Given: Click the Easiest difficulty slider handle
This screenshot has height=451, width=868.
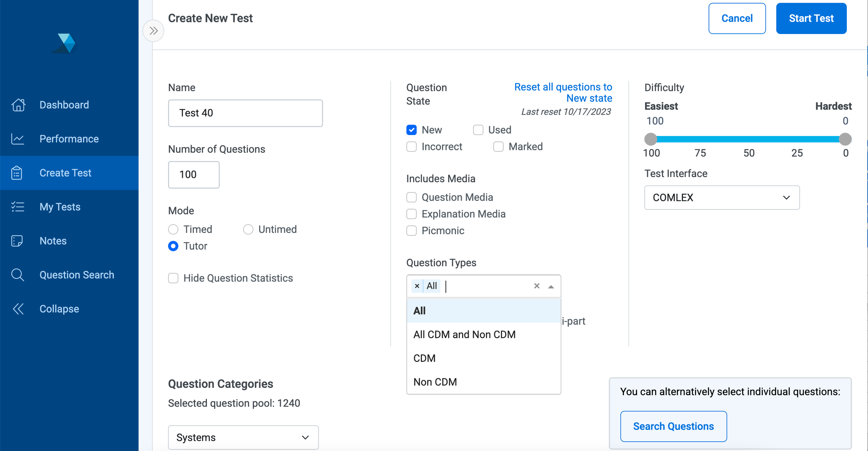Looking at the screenshot, I should (x=651, y=139).
